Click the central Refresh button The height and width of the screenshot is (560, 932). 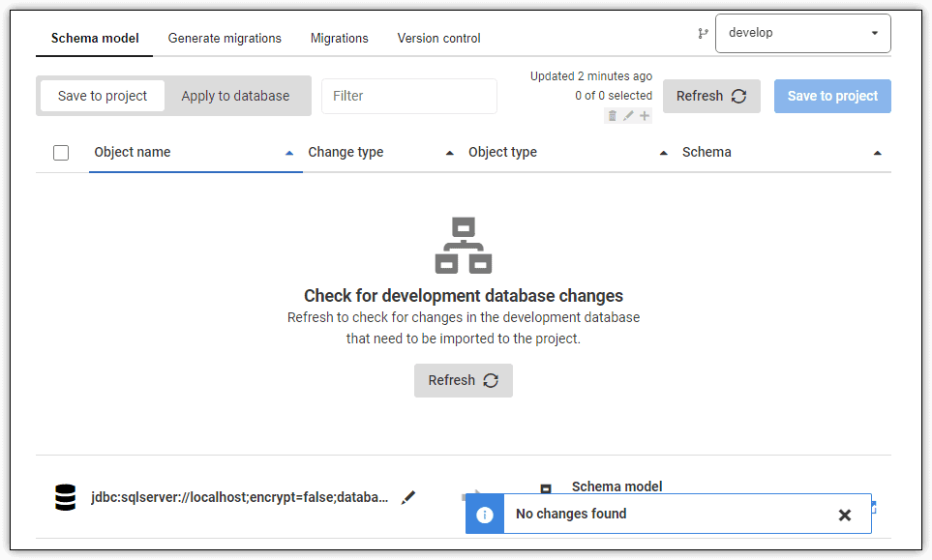click(463, 380)
